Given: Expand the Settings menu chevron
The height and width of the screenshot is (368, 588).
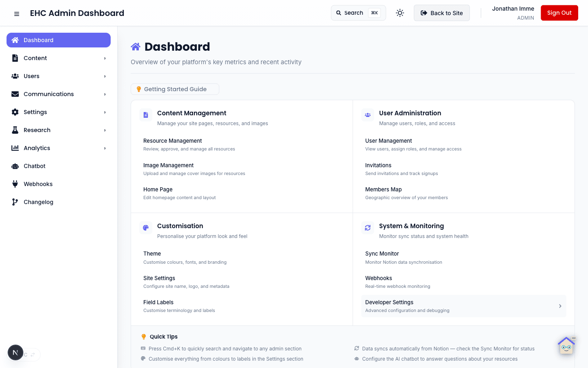Looking at the screenshot, I should coord(105,112).
